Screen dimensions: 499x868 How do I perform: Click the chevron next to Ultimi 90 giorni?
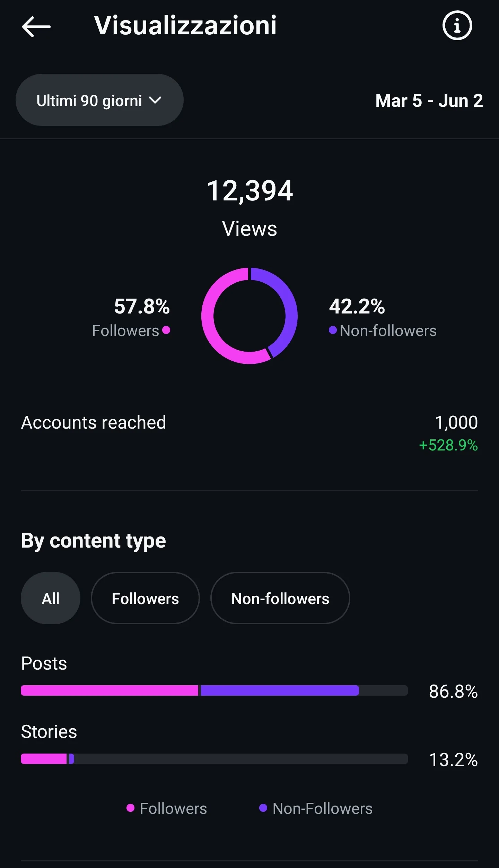tap(155, 100)
